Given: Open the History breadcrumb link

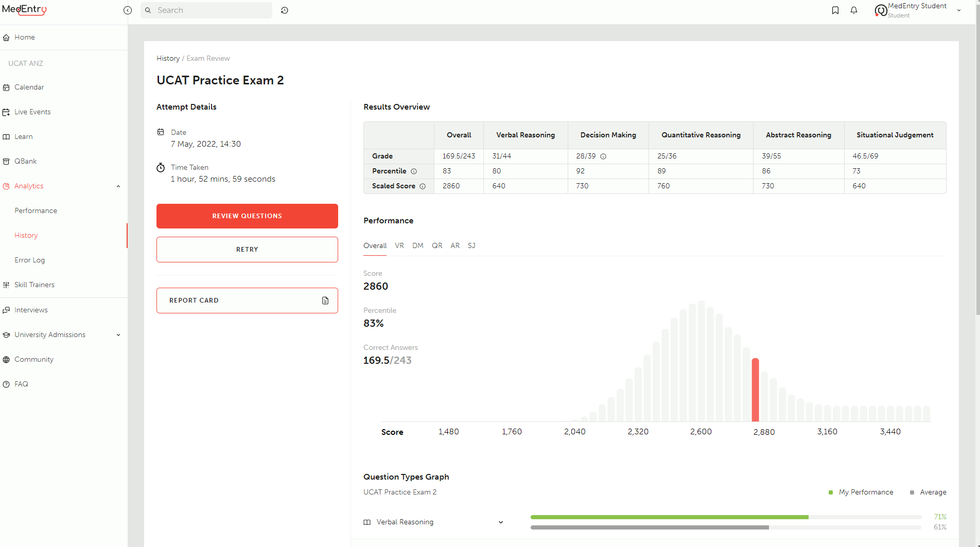Looking at the screenshot, I should (x=168, y=58).
